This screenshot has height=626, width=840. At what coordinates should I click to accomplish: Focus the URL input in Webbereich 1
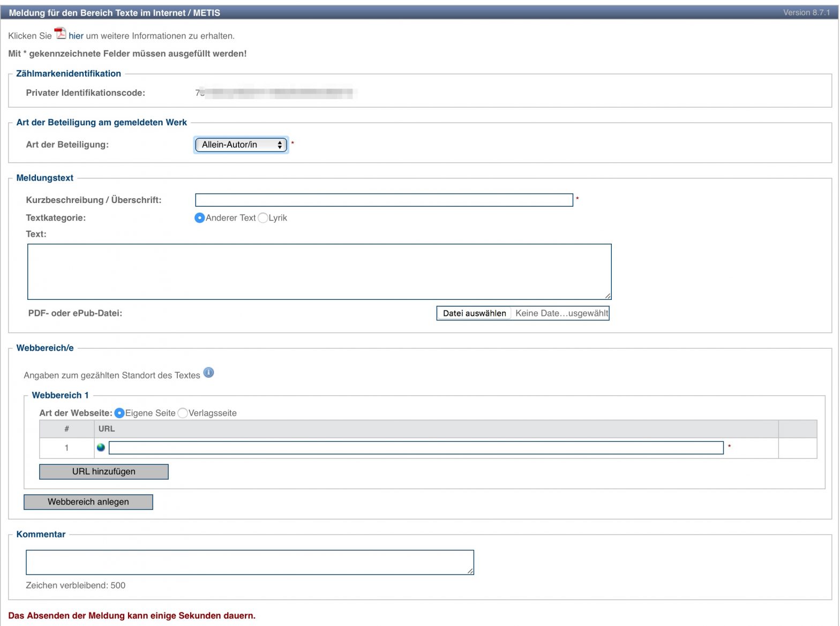[x=416, y=448]
